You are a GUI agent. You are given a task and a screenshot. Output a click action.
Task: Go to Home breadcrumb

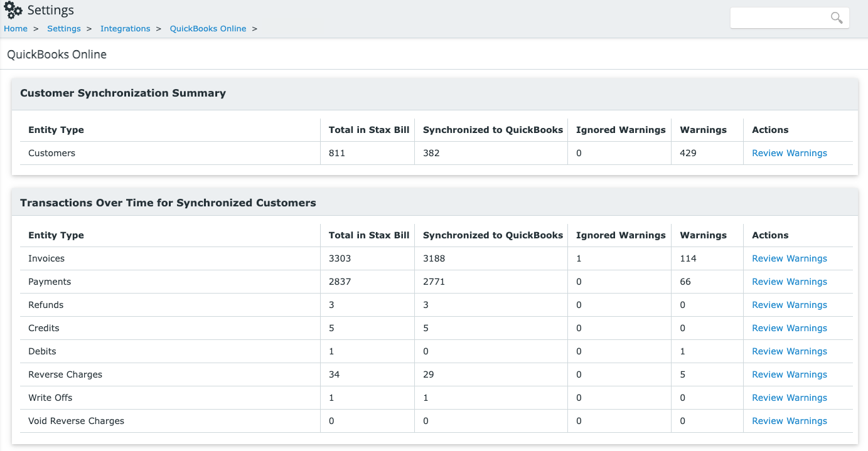coord(16,29)
